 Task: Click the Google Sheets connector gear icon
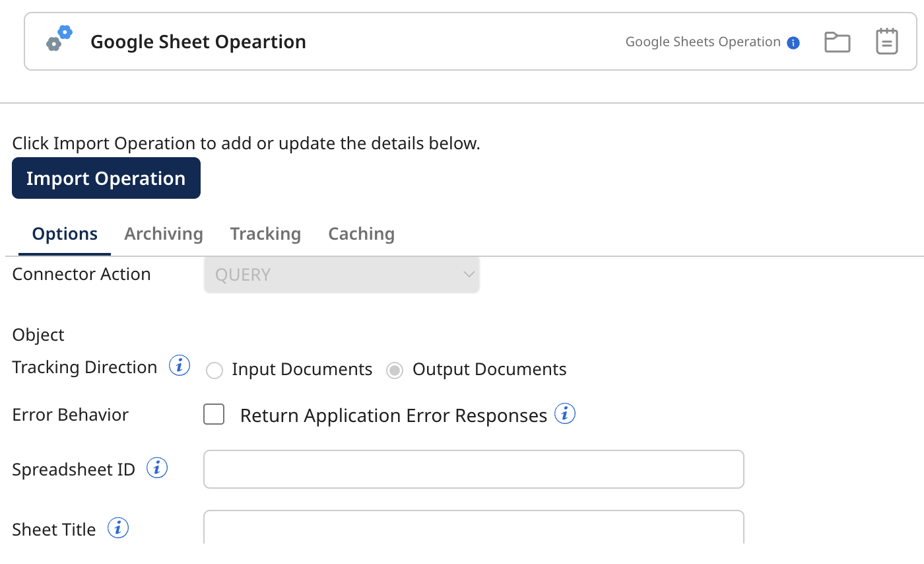pos(58,38)
